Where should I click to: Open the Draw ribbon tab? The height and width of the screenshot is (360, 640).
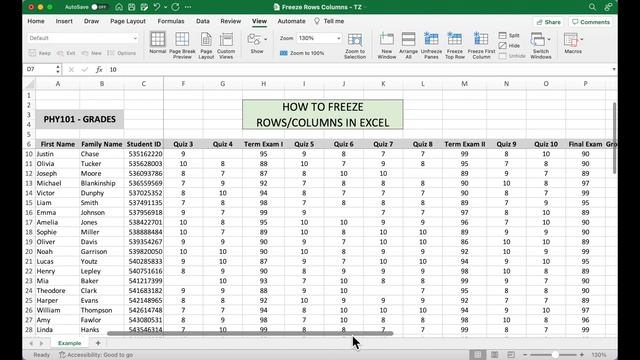tap(91, 21)
